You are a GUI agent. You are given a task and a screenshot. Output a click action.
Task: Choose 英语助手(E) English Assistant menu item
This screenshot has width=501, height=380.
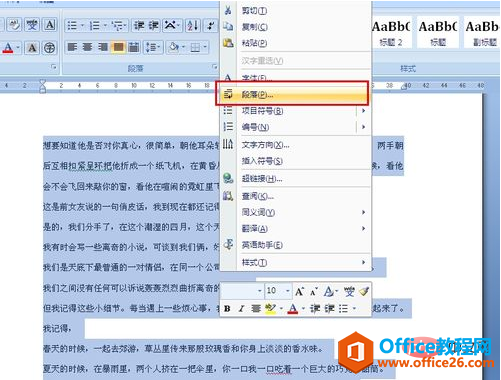(x=295, y=245)
